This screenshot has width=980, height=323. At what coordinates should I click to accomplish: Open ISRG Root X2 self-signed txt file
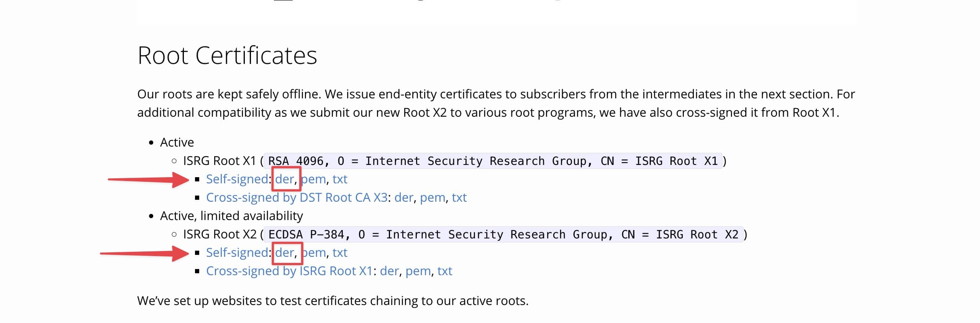click(340, 253)
